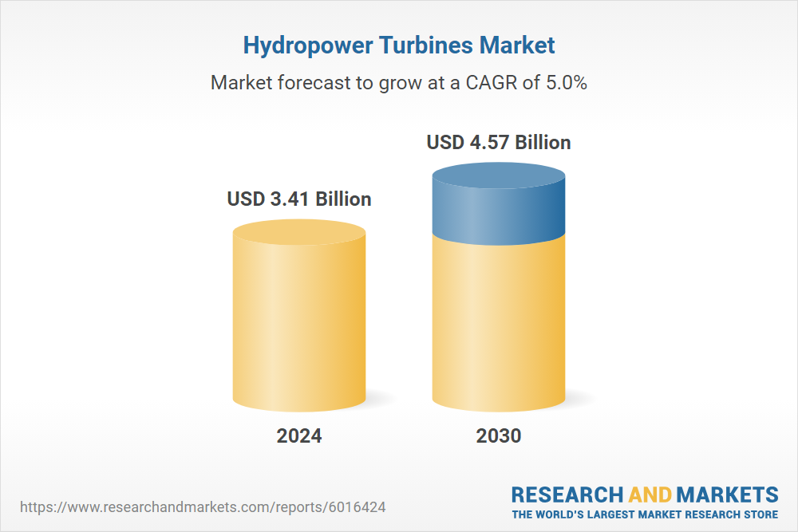Click the top ellipse of 2030 cylinder
Viewport: 798px width, 532px height.
tap(499, 175)
